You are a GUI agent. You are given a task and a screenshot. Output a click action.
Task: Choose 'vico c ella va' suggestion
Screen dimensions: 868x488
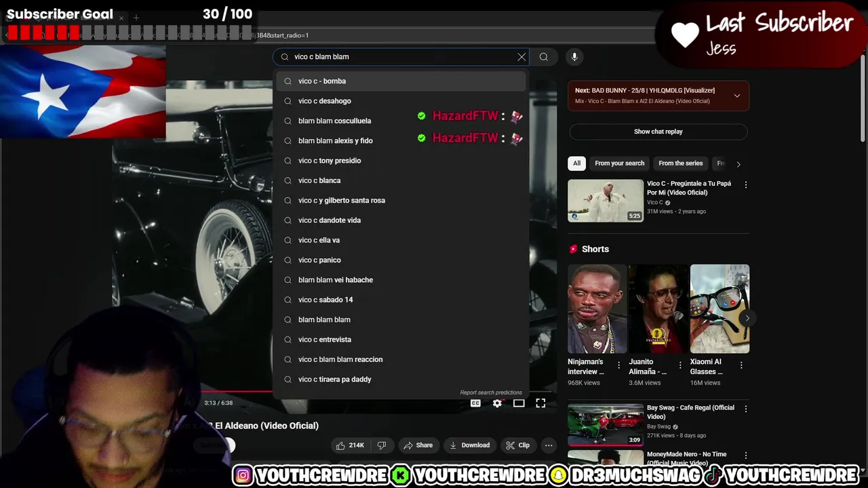(x=401, y=240)
